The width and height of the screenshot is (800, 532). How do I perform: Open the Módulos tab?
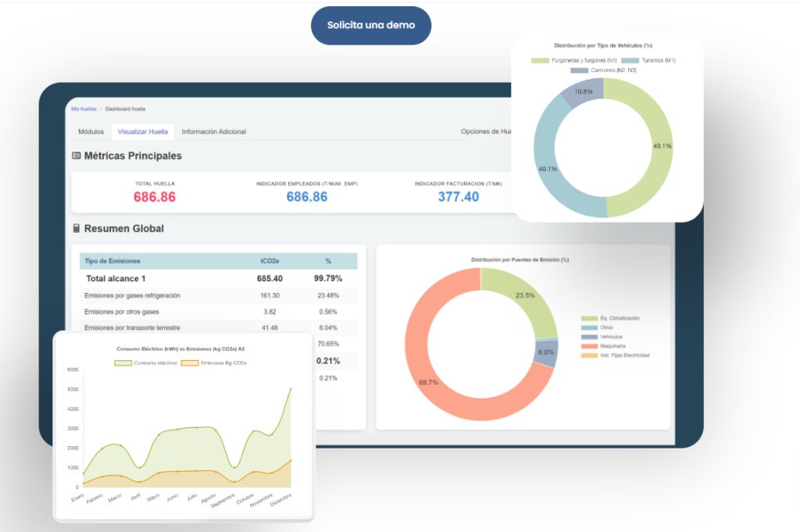click(91, 131)
